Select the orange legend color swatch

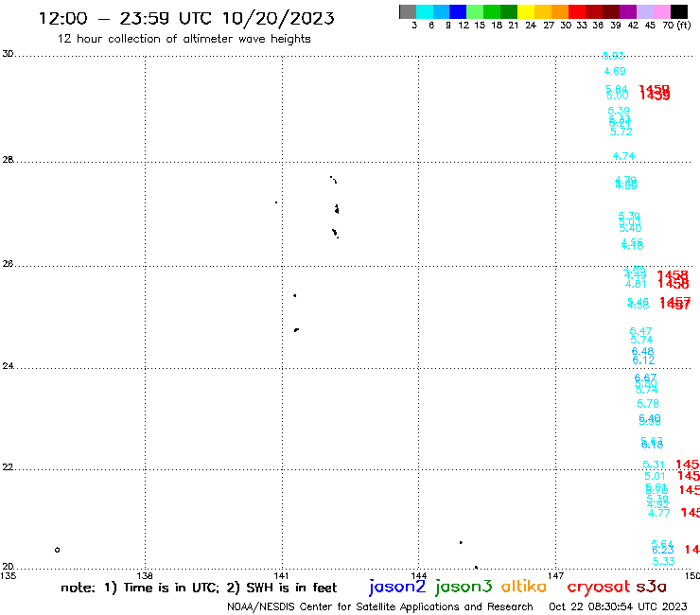click(x=560, y=11)
